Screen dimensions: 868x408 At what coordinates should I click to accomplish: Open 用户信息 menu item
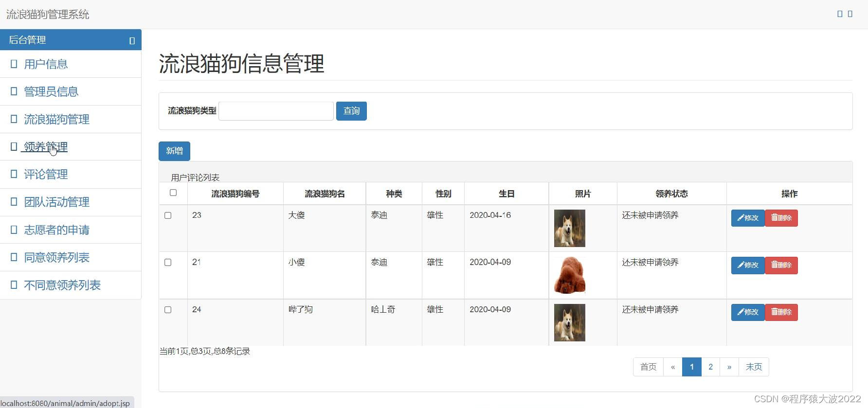coord(46,64)
